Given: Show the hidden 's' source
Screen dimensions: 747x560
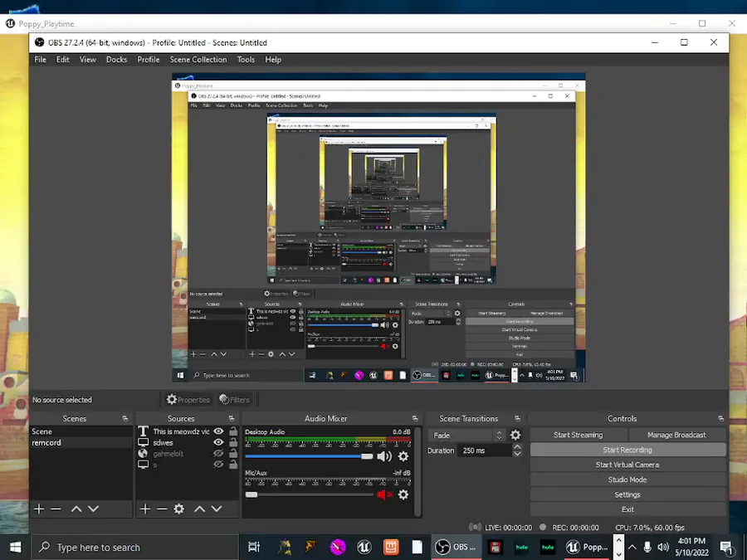Looking at the screenshot, I should point(218,465).
